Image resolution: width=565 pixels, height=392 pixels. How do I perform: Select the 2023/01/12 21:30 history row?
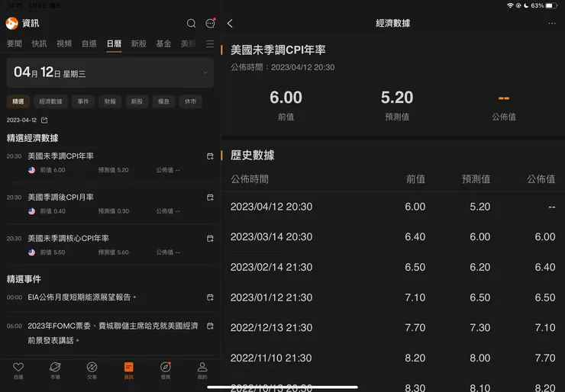coord(393,297)
